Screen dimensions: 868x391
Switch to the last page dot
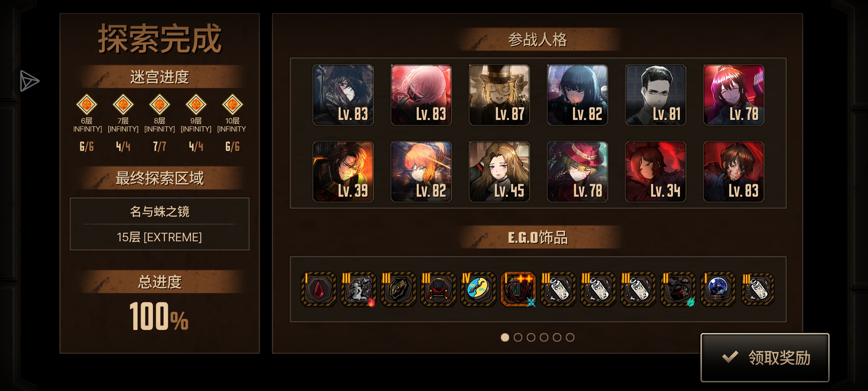570,337
